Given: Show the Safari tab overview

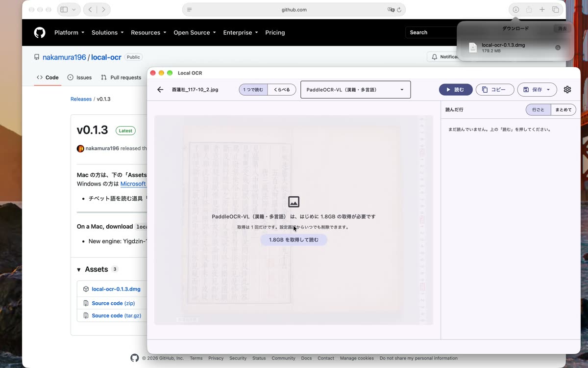Looking at the screenshot, I should pyautogui.click(x=556, y=9).
